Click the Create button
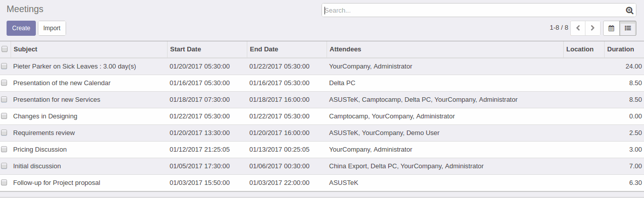 coord(21,28)
